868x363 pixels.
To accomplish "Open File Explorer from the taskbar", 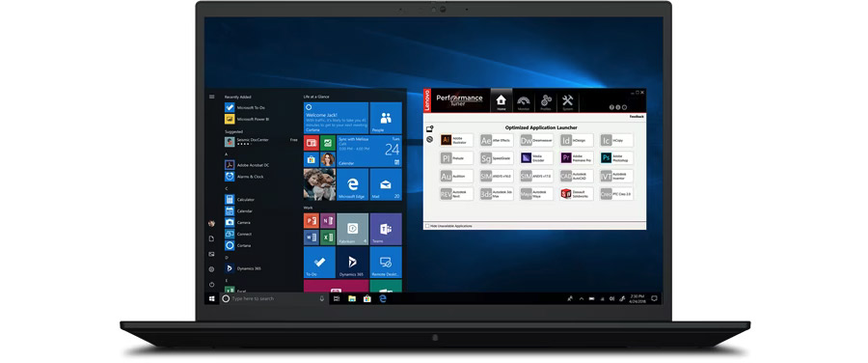I will coord(351,298).
